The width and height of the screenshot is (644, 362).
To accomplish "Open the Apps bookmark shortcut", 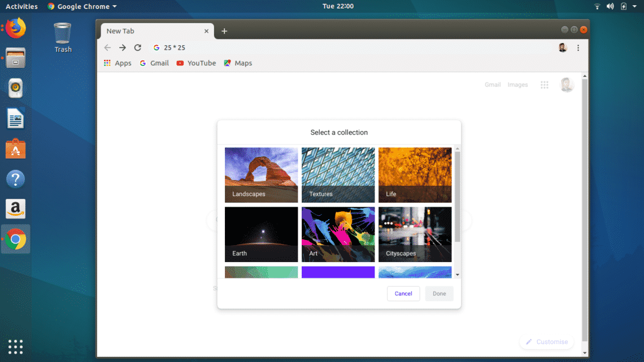I will click(x=118, y=63).
